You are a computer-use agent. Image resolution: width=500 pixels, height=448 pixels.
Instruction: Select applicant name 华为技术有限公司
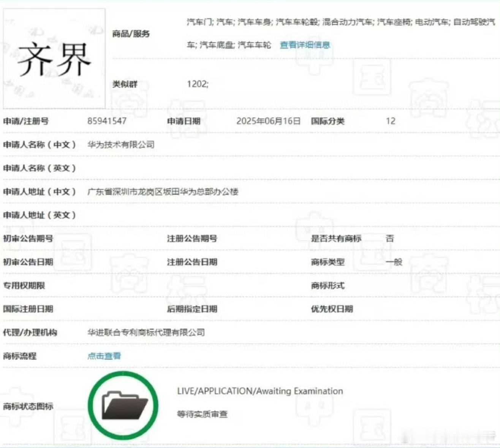point(121,144)
